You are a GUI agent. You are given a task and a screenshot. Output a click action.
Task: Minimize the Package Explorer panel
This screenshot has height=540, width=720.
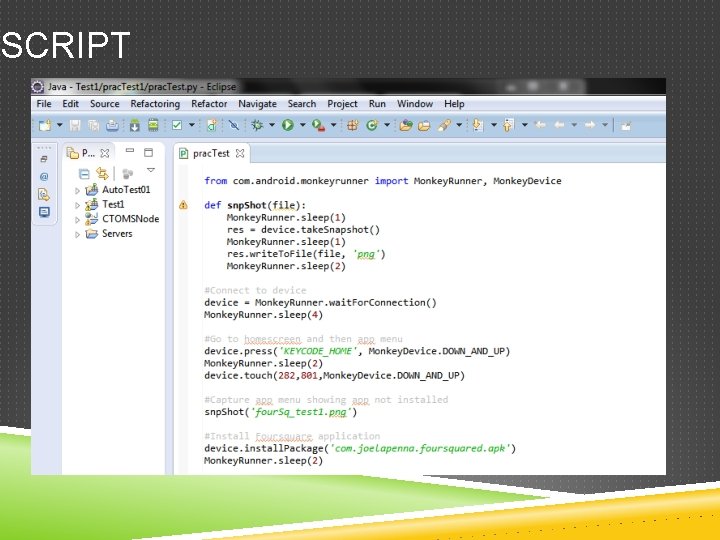click(x=130, y=150)
